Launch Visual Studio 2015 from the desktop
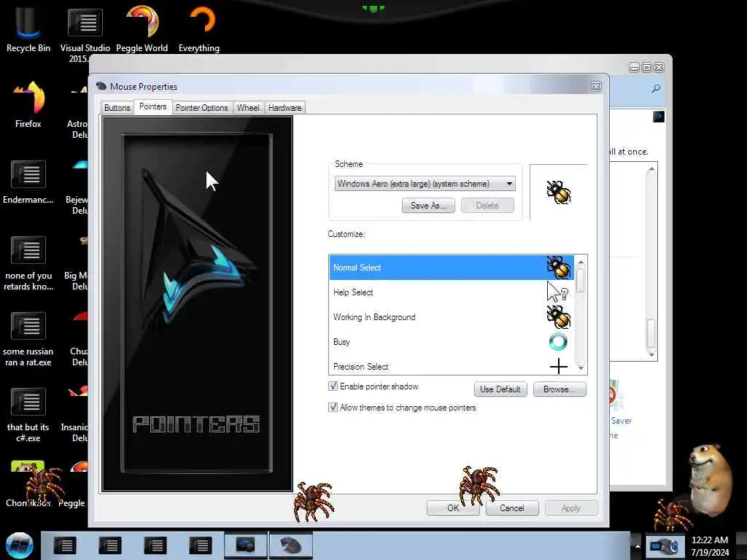 pos(85,34)
